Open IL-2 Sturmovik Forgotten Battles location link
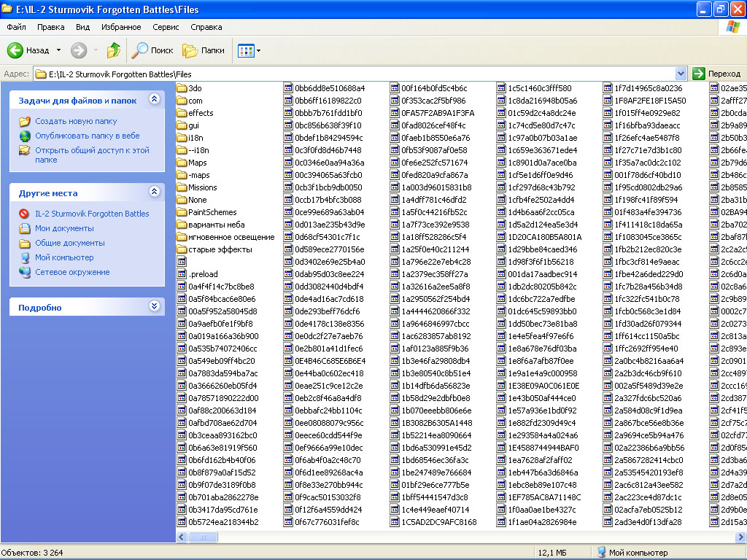The height and width of the screenshot is (560, 747). click(92, 214)
